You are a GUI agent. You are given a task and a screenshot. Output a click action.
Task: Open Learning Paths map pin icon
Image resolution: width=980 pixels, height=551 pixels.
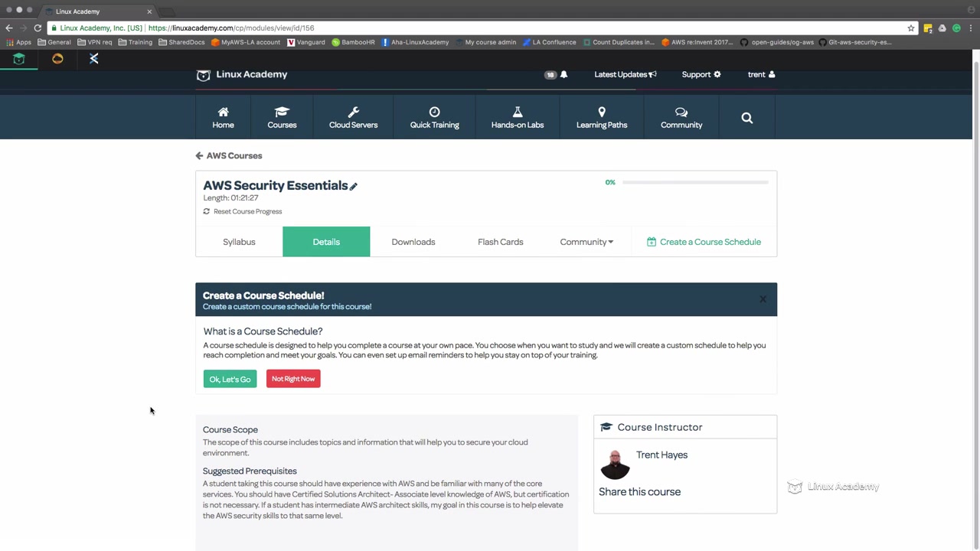click(602, 112)
